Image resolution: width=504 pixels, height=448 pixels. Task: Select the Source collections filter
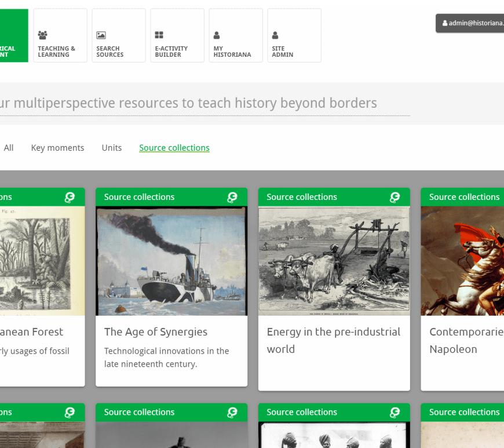click(174, 148)
